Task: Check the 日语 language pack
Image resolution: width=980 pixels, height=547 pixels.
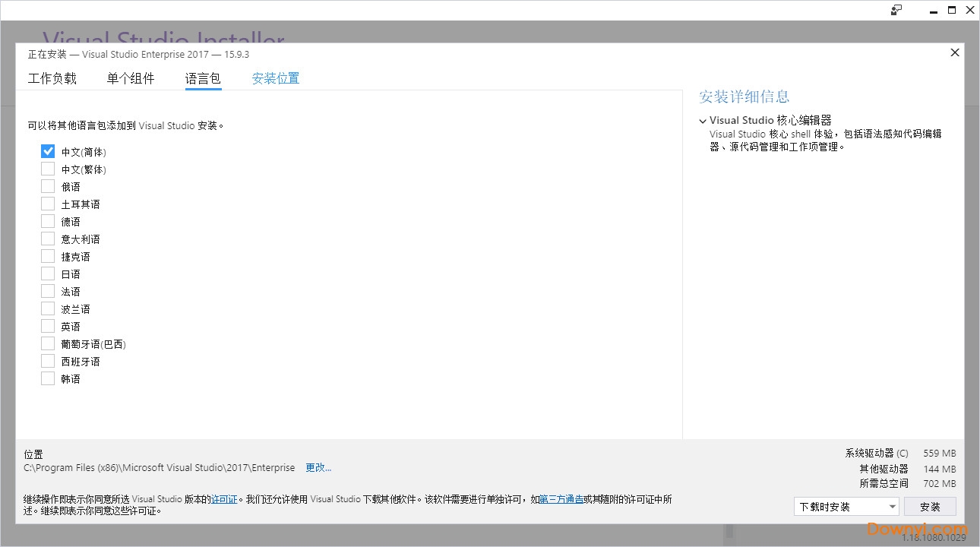Action: click(48, 273)
